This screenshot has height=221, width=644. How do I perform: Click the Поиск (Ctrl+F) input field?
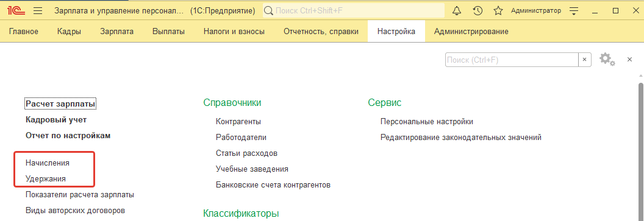[x=512, y=60]
